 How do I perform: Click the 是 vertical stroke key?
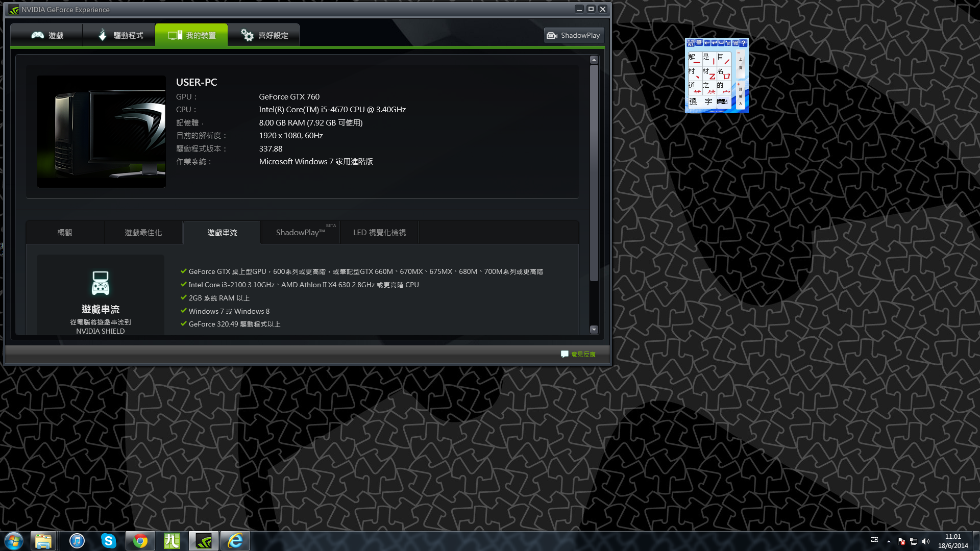(x=709, y=59)
